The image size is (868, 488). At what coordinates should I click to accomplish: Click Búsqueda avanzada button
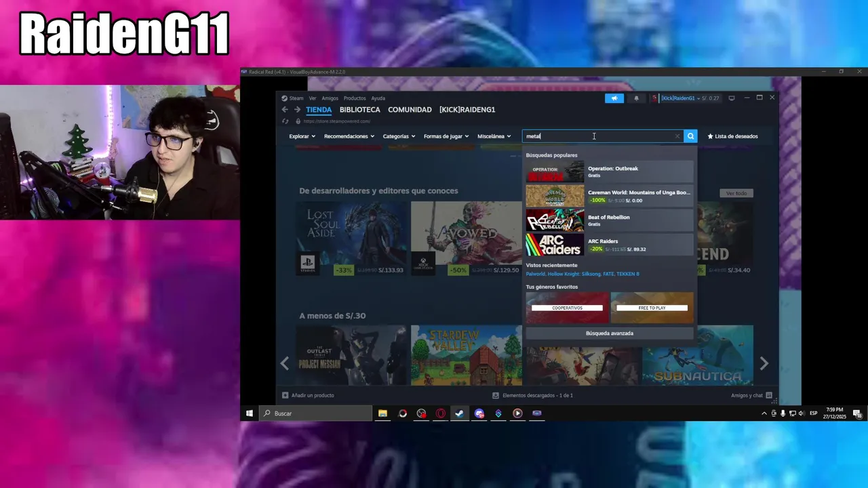coord(610,333)
